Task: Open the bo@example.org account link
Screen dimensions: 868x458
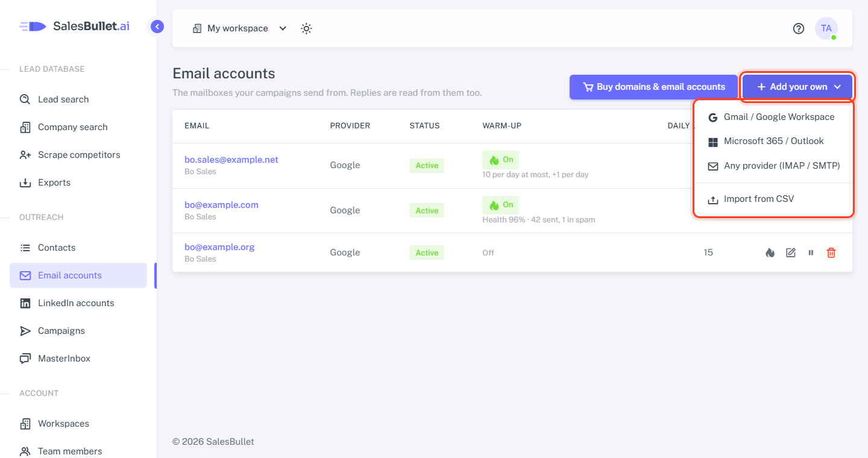Action: (219, 247)
